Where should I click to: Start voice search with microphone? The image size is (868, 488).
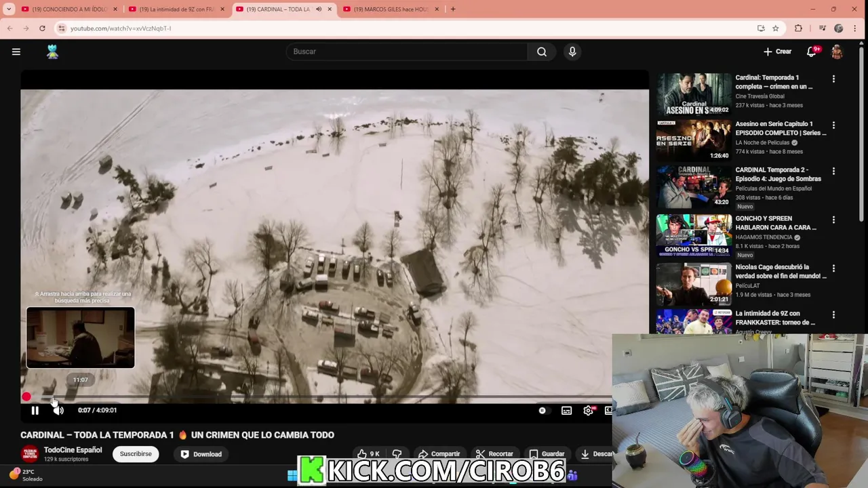pyautogui.click(x=572, y=52)
